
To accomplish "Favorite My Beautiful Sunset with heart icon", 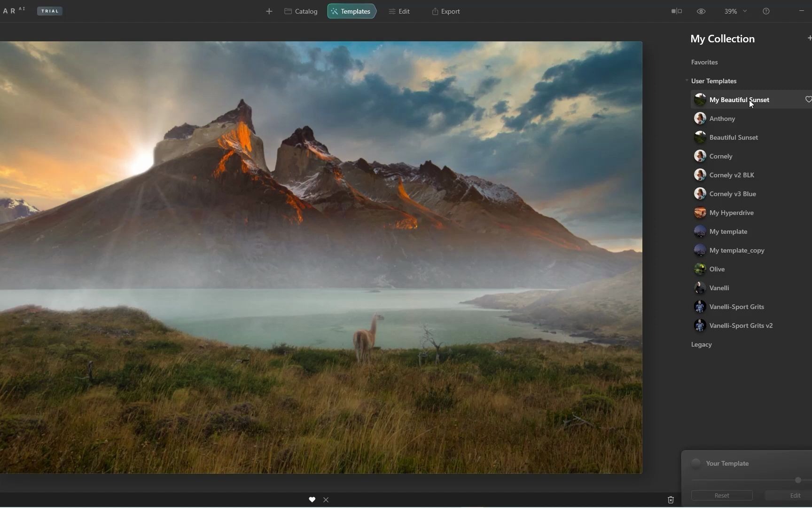I will [808, 99].
